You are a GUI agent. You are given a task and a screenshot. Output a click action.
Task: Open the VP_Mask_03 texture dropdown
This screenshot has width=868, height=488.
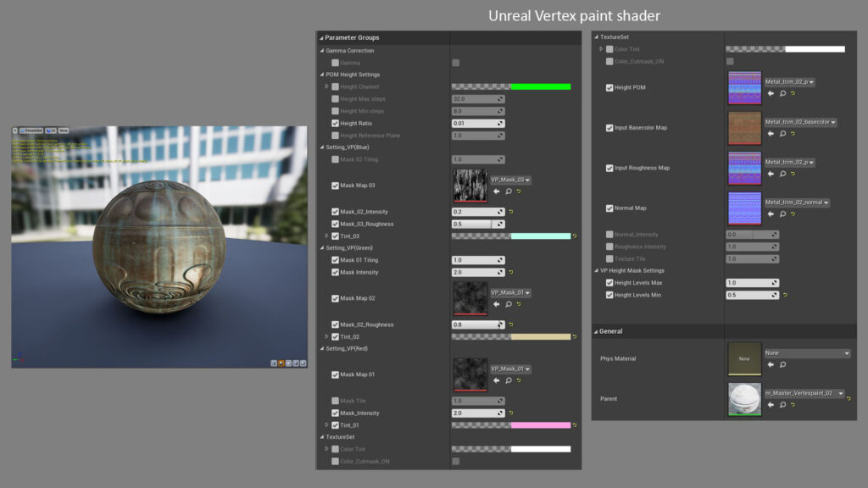point(511,180)
